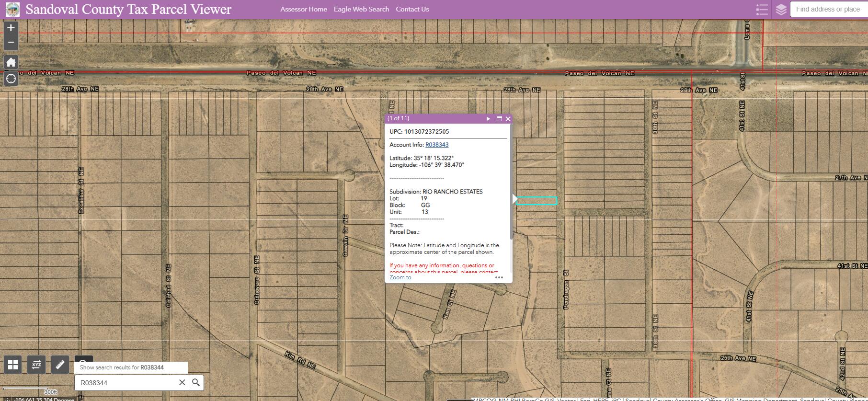Maximize the parcel info popup
This screenshot has height=401, width=868.
(x=499, y=119)
